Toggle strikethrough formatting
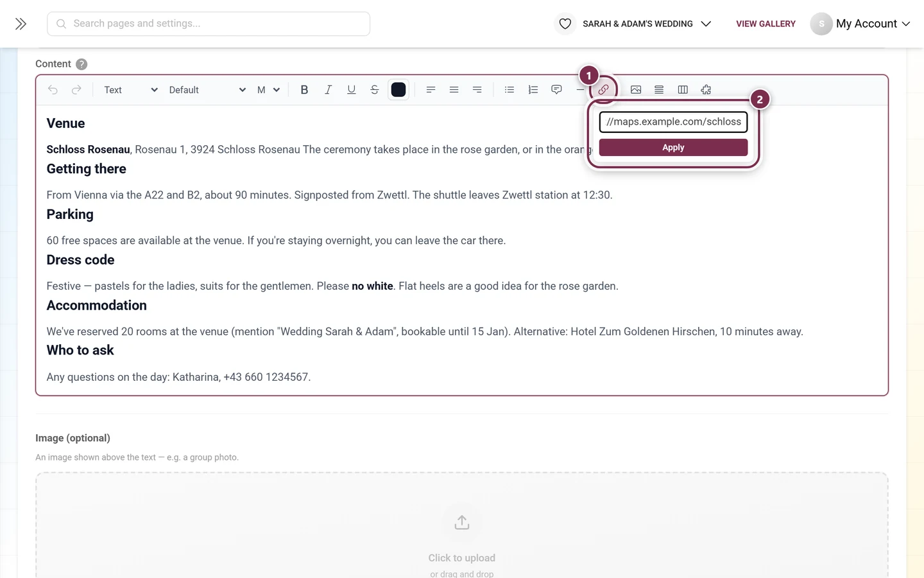The height and width of the screenshot is (578, 924). tap(375, 90)
